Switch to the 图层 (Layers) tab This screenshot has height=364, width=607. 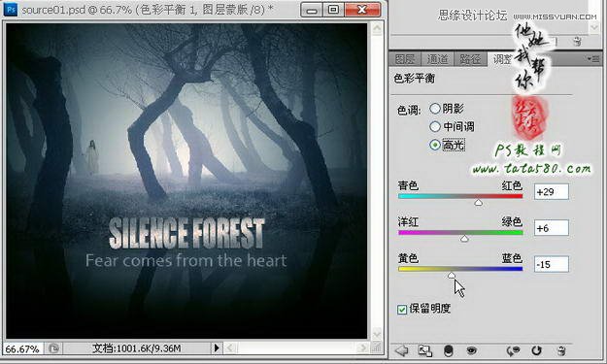click(405, 59)
